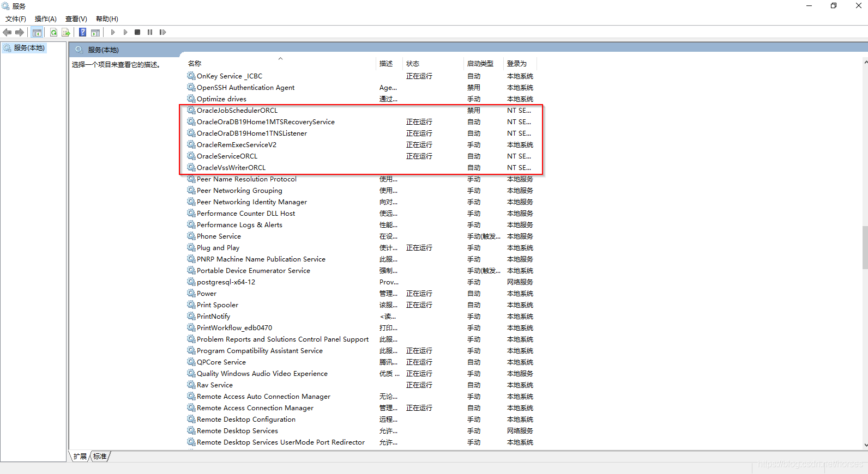Click the gear icon beside Plug and Play
868x474 pixels.
(191, 247)
